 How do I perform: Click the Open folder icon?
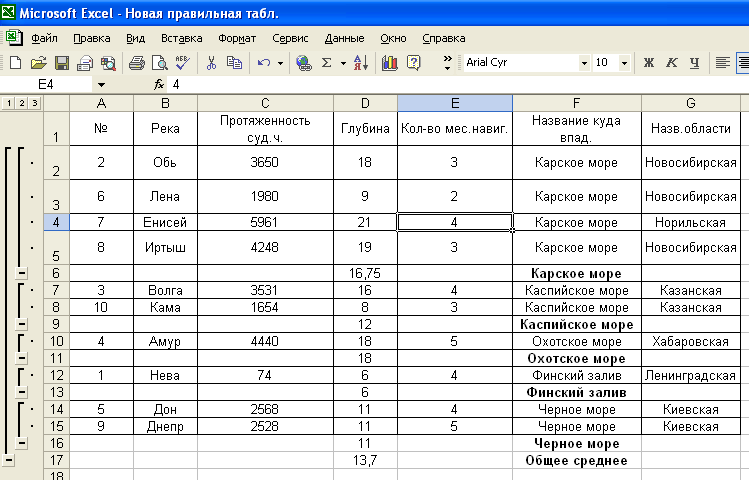click(39, 63)
